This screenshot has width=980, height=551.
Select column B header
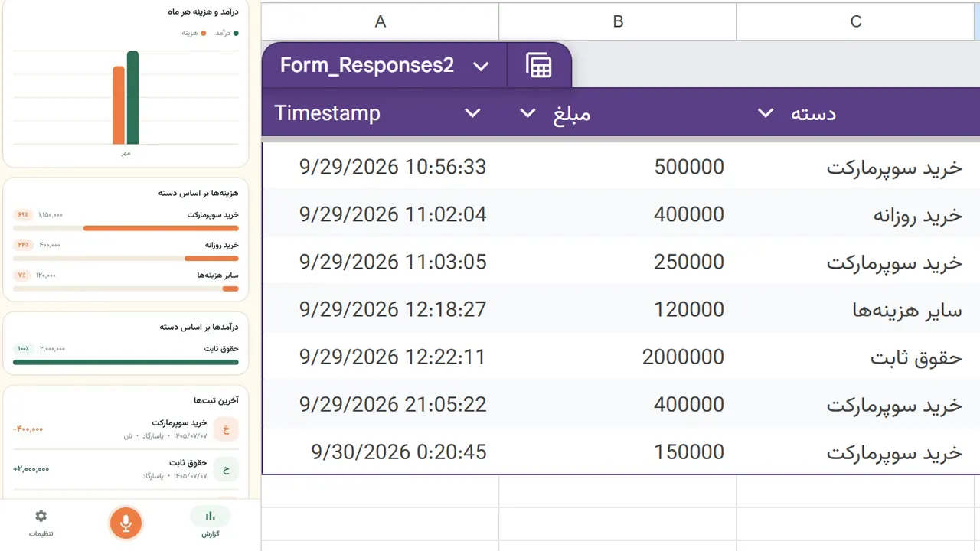click(x=618, y=21)
